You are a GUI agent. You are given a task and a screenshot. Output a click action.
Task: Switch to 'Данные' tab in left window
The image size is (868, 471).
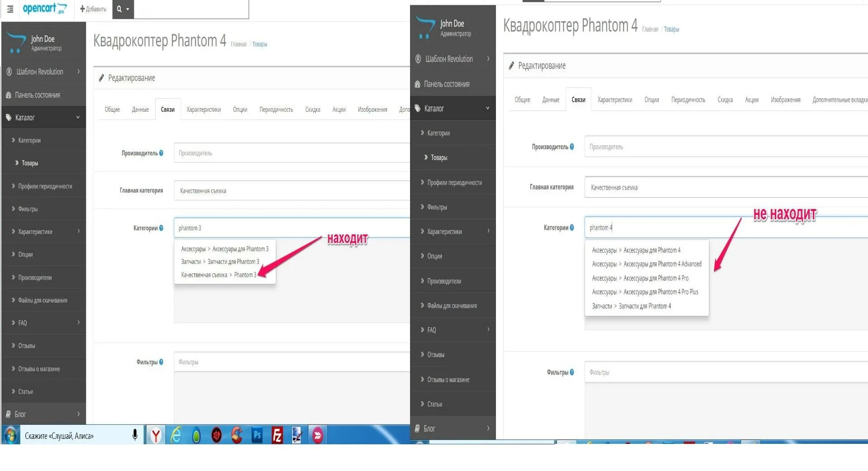[x=140, y=109]
